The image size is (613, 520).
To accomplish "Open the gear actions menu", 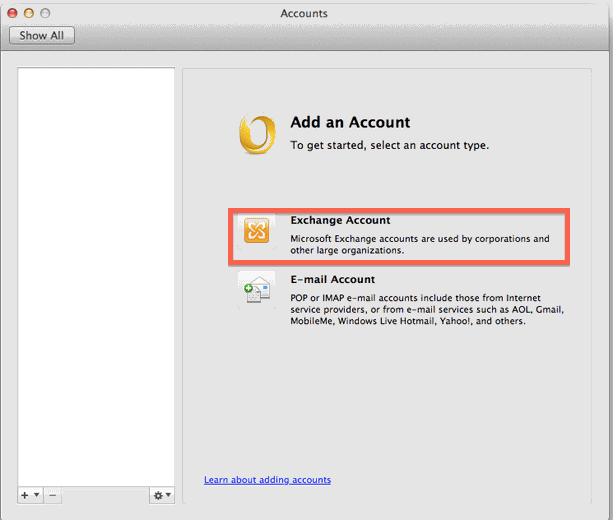I will tap(161, 495).
